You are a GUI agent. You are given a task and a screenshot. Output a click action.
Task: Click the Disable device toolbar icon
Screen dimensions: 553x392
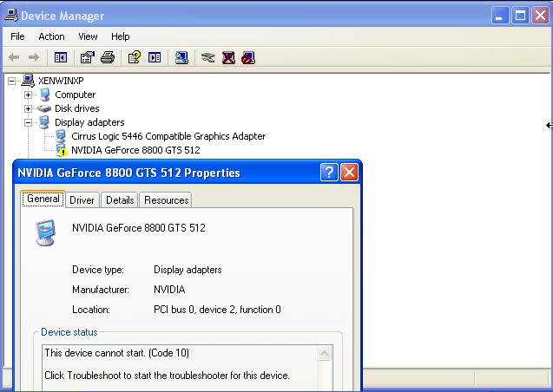pos(248,58)
